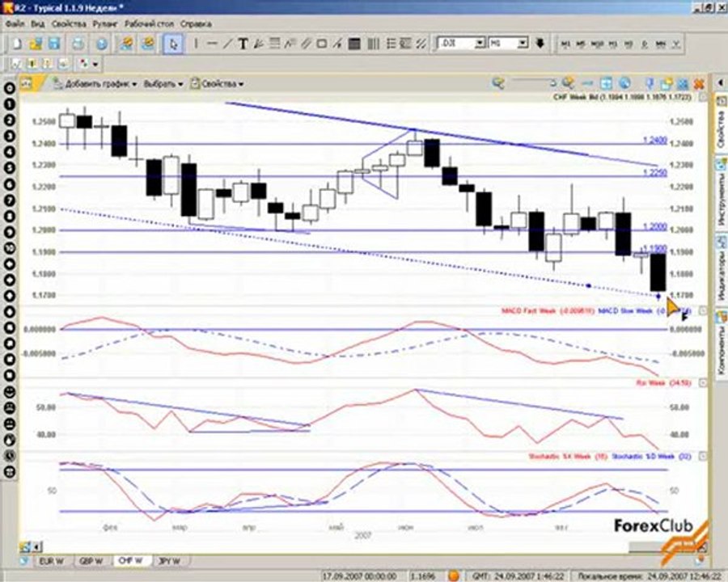This screenshot has height=582, width=728.
Task: Open the Рабочий стол menu
Action: click(x=149, y=23)
